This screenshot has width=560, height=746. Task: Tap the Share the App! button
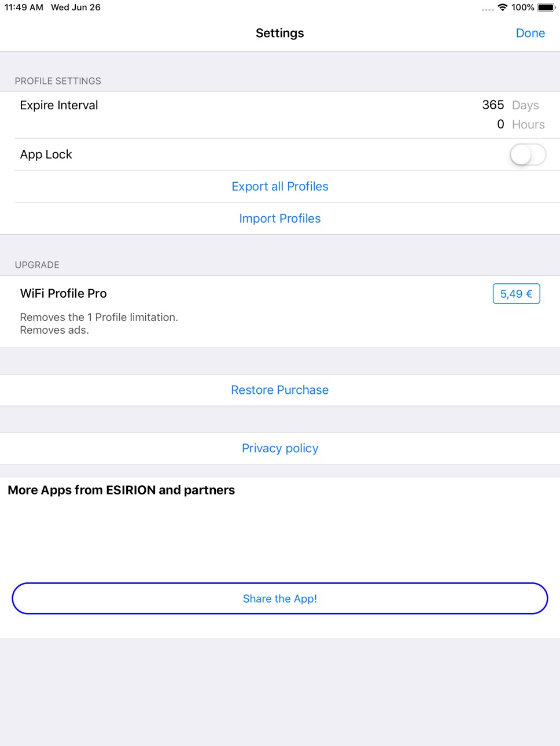pyautogui.click(x=280, y=599)
